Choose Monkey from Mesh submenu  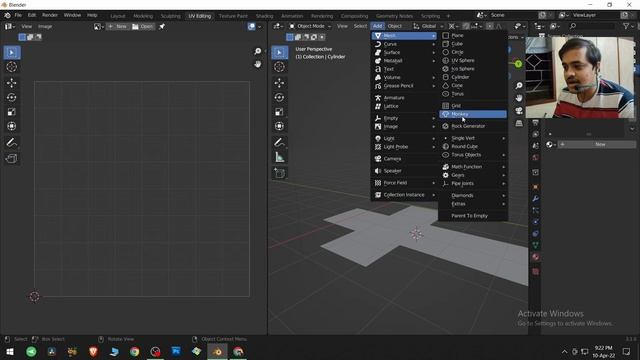[x=473, y=114]
